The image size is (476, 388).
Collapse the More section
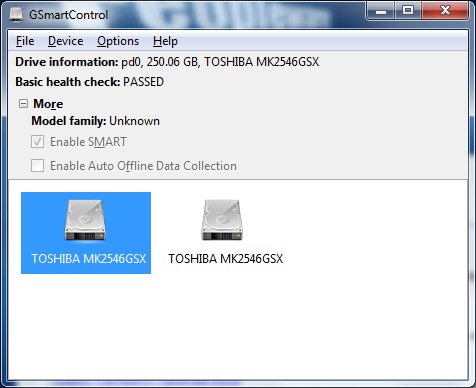pos(23,104)
